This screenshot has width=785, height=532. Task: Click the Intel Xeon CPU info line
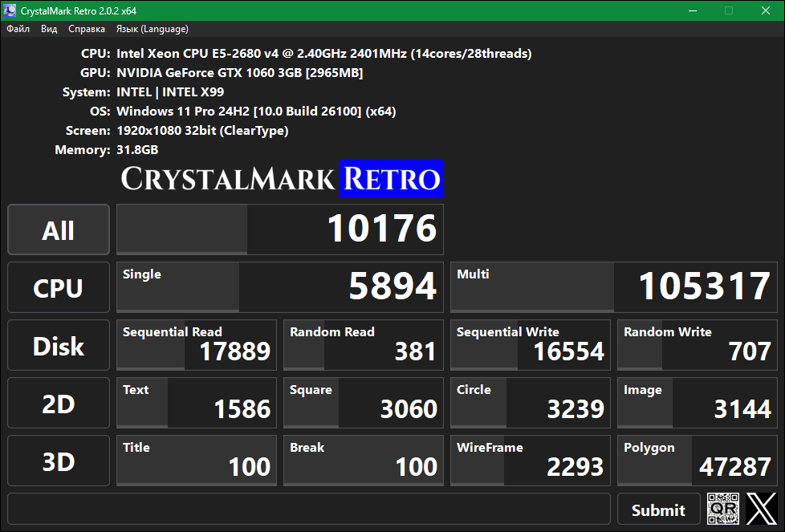(x=324, y=54)
